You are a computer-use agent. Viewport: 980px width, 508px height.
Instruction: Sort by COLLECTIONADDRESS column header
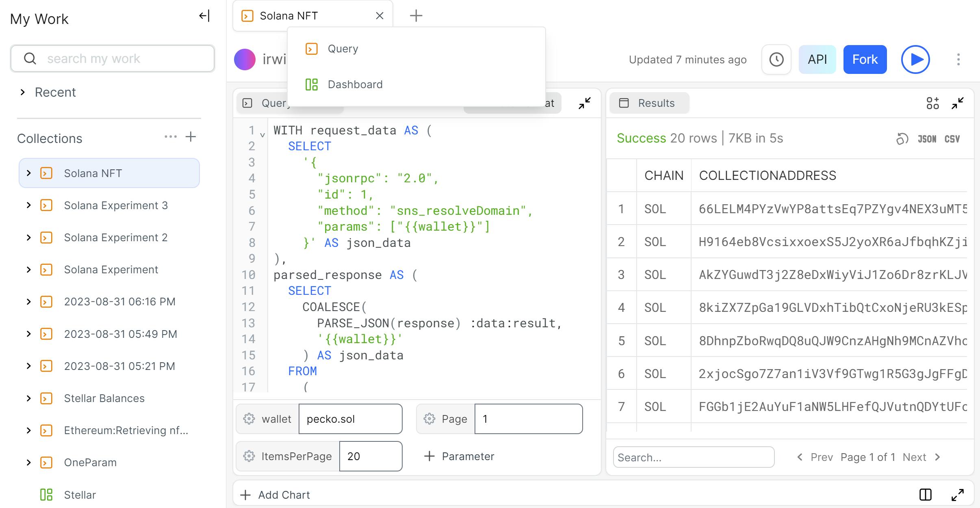[768, 175]
